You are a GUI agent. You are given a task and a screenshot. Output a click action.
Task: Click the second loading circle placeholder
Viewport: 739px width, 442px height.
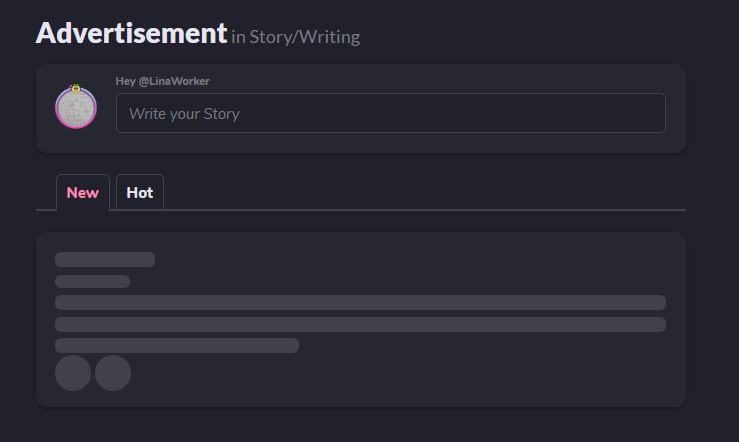click(x=113, y=373)
